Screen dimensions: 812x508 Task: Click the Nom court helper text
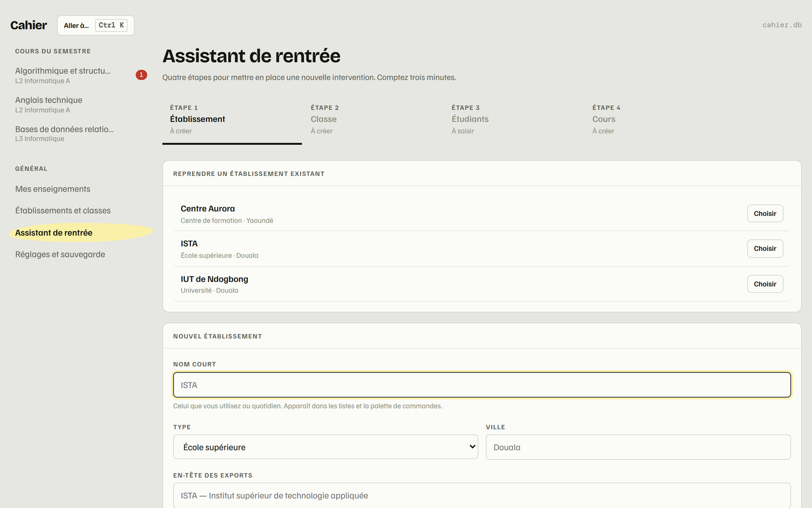click(308, 406)
